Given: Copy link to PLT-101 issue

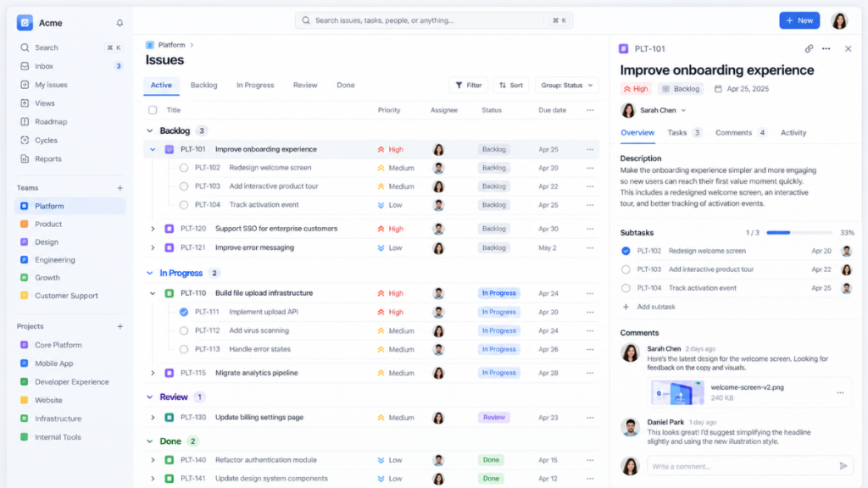Looking at the screenshot, I should [809, 48].
